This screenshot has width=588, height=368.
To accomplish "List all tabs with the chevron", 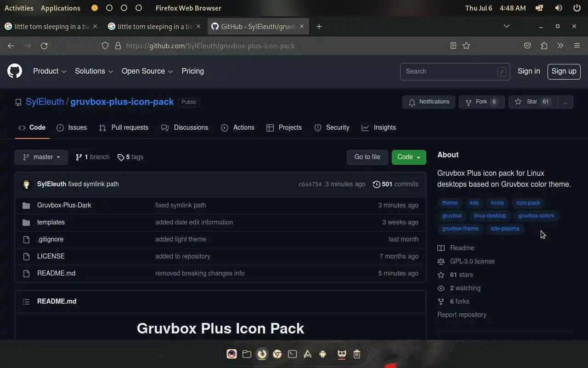I will (507, 26).
